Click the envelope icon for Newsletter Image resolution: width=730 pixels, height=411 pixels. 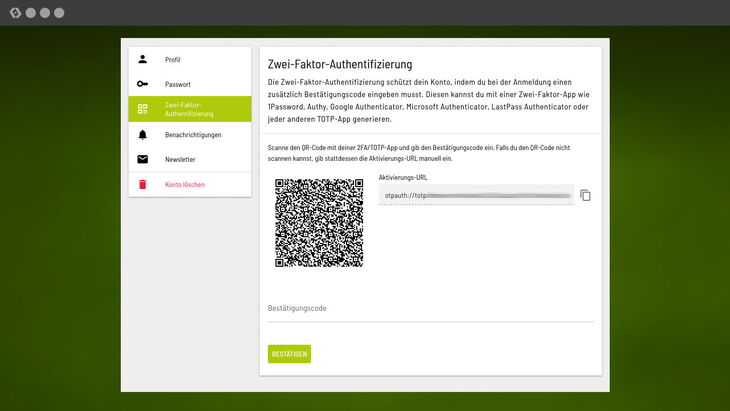(142, 159)
